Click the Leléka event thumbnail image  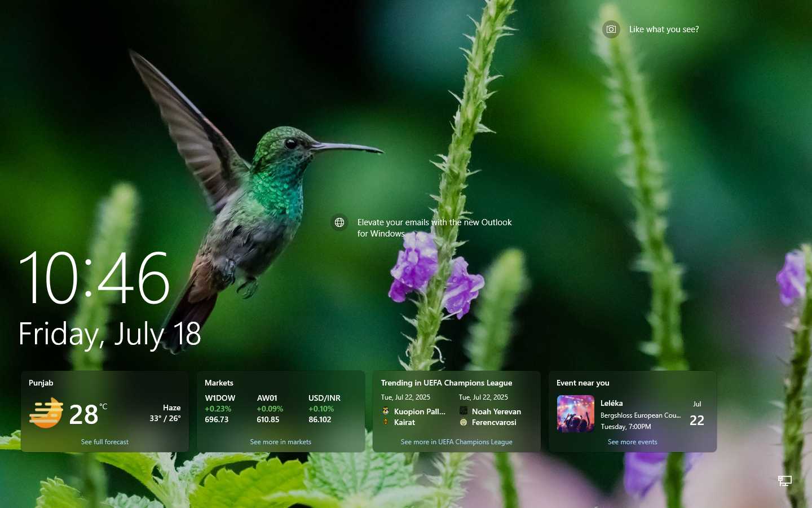click(x=576, y=414)
